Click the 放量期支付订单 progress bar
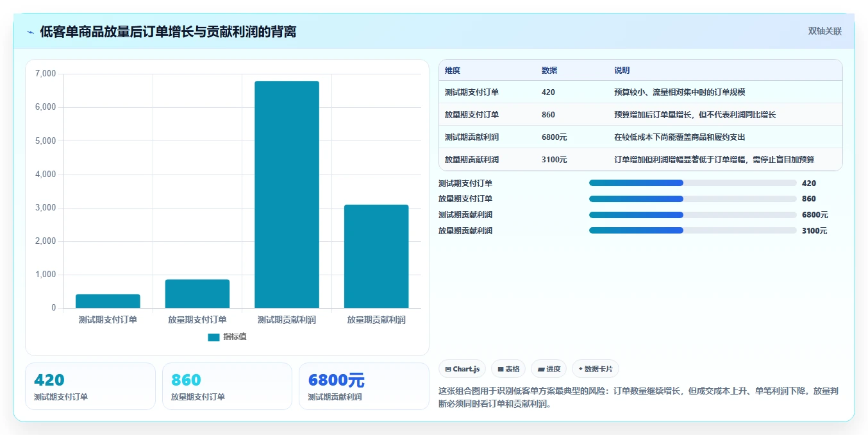Screen dimensions: 868x435 point(692,199)
